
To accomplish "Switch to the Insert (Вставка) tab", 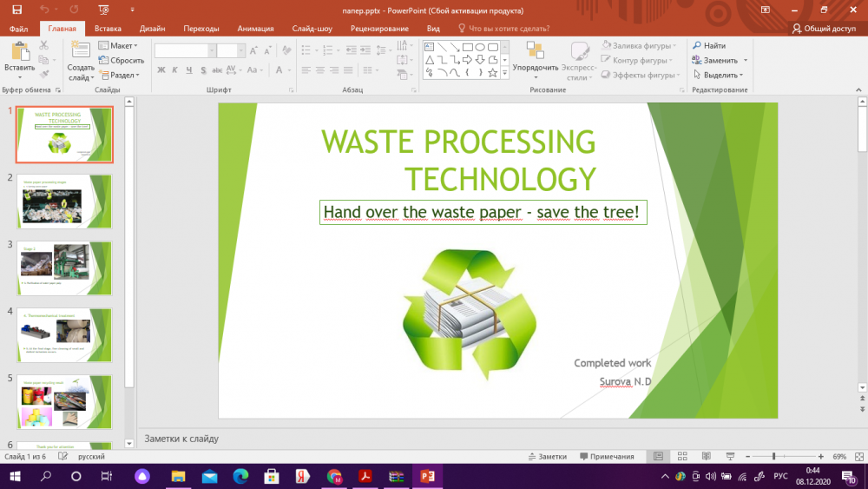I will click(x=108, y=29).
